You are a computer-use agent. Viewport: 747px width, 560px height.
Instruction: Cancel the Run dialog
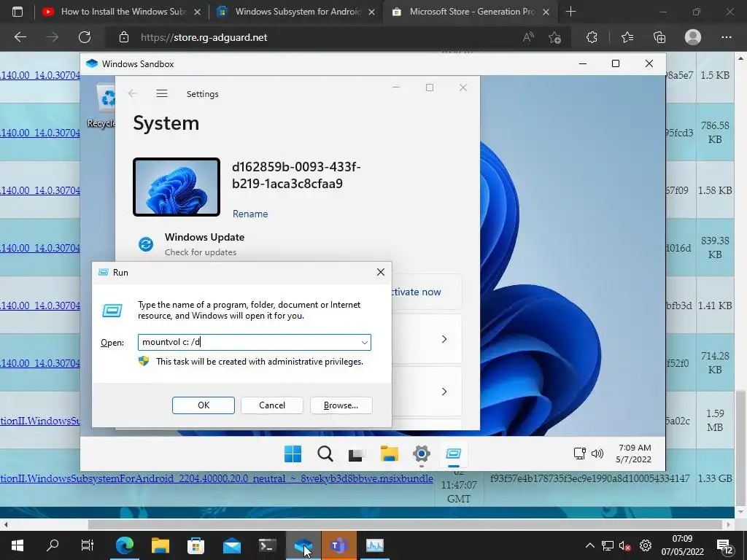[x=272, y=405]
